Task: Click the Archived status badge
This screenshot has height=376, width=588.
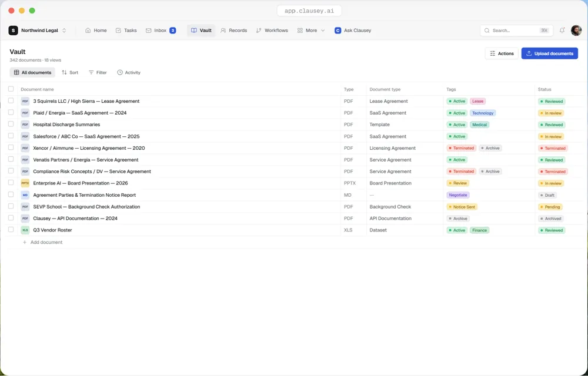Action: click(x=550, y=219)
